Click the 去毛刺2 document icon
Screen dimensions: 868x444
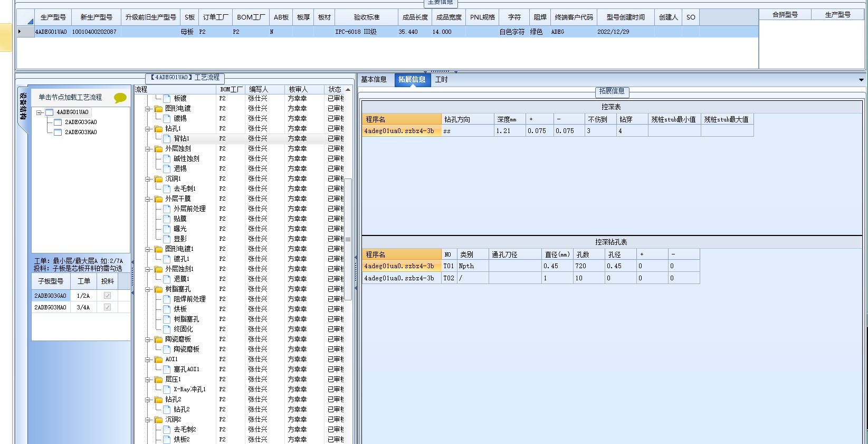pyautogui.click(x=167, y=429)
